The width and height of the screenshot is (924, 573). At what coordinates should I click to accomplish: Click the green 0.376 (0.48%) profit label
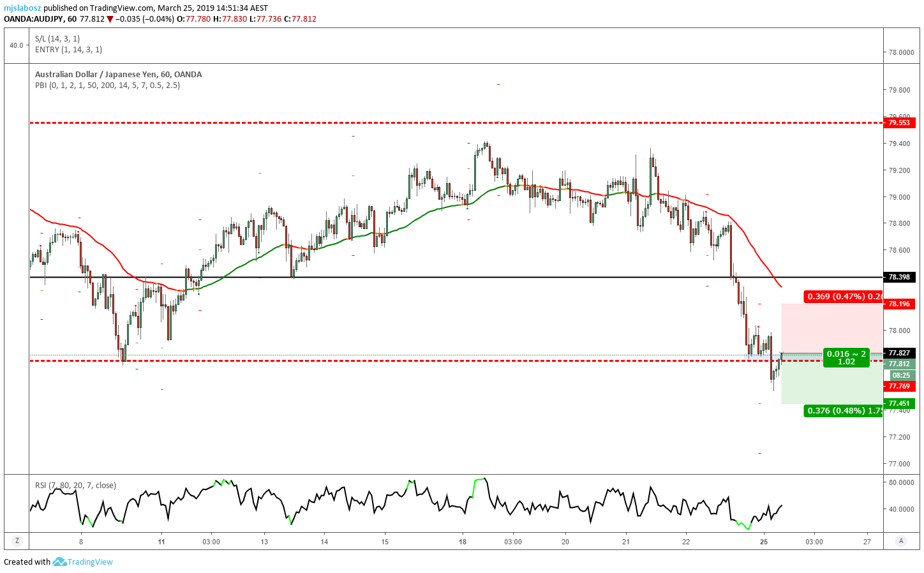(844, 410)
